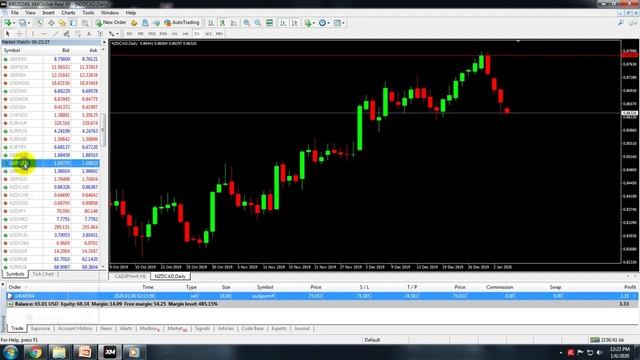
Task: Zoom out on the chart
Action: click(x=258, y=23)
